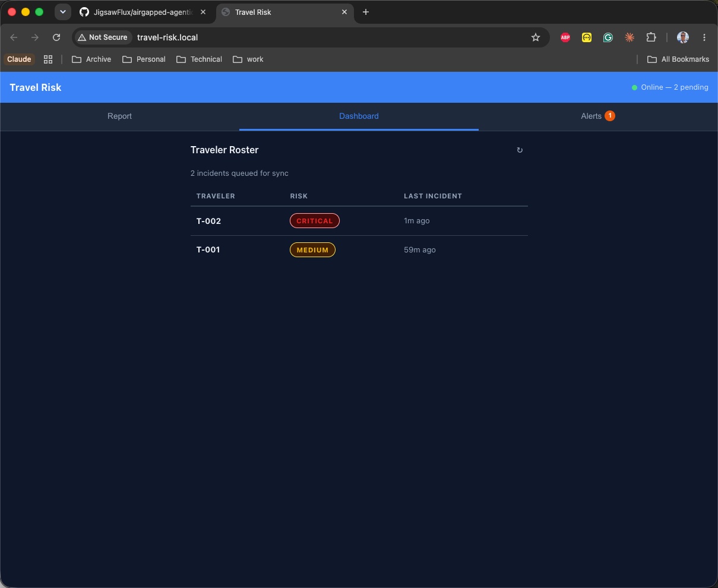This screenshot has width=718, height=588.
Task: Open the Personal bookmarks folder
Action: pyautogui.click(x=144, y=59)
